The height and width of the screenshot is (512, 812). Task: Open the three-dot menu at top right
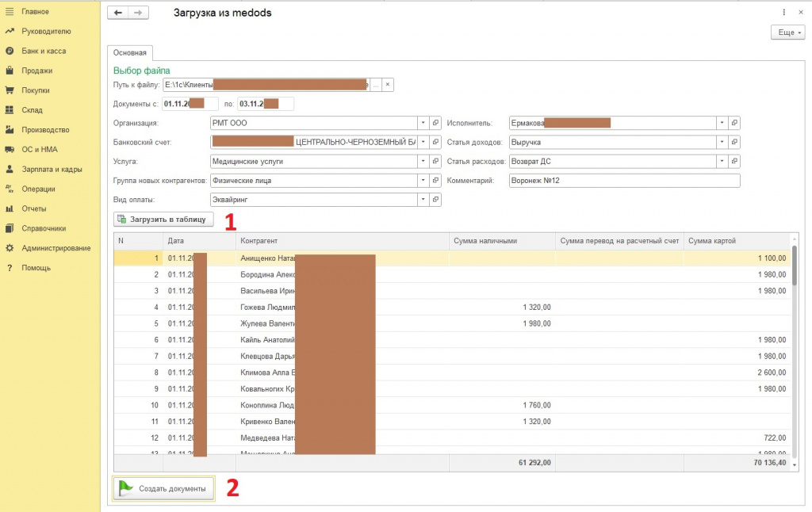coord(783,12)
